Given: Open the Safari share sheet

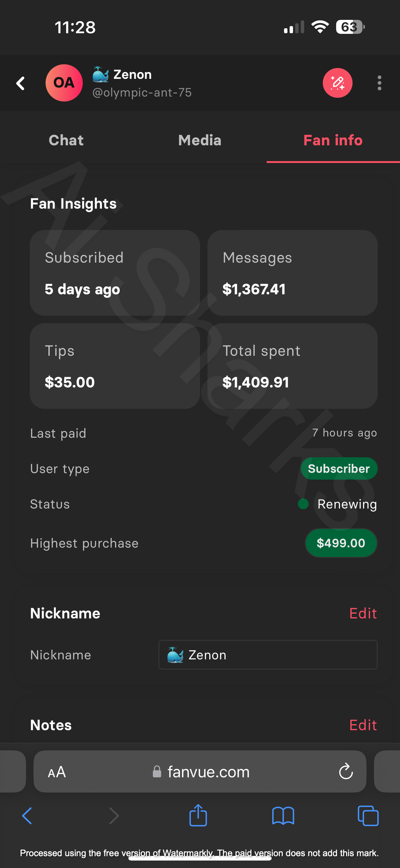Looking at the screenshot, I should click(x=198, y=815).
